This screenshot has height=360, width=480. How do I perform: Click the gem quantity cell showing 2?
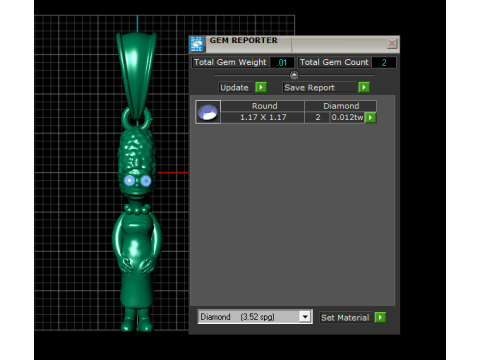[317, 117]
